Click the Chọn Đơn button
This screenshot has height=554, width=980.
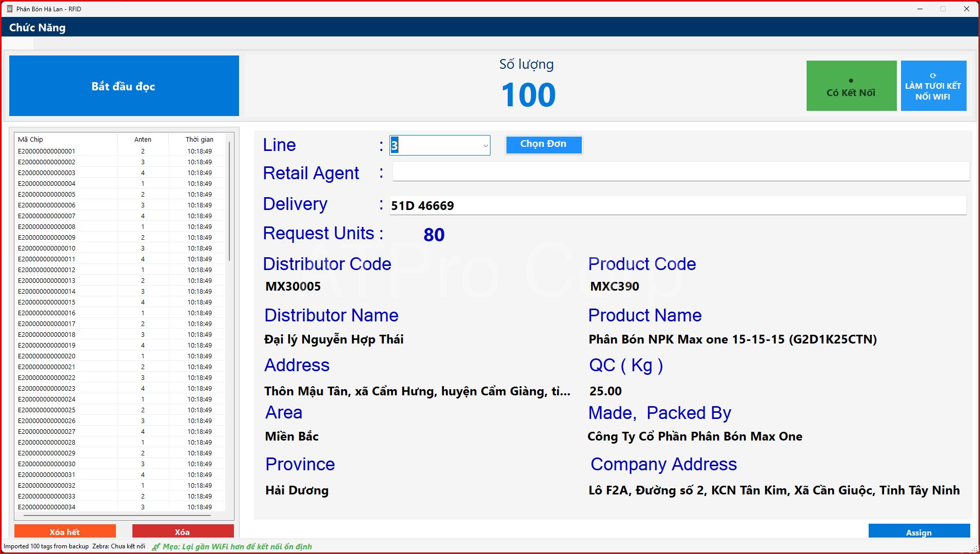pos(543,144)
